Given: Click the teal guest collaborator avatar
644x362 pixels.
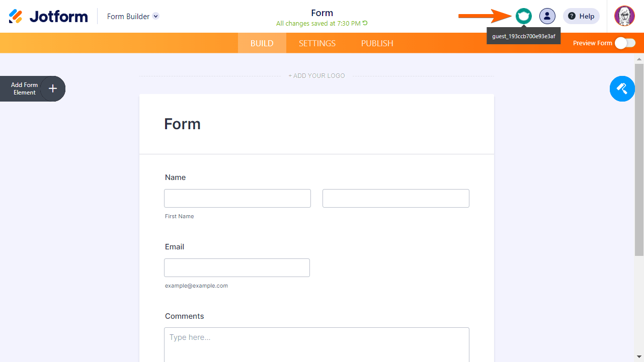Looking at the screenshot, I should pos(524,16).
